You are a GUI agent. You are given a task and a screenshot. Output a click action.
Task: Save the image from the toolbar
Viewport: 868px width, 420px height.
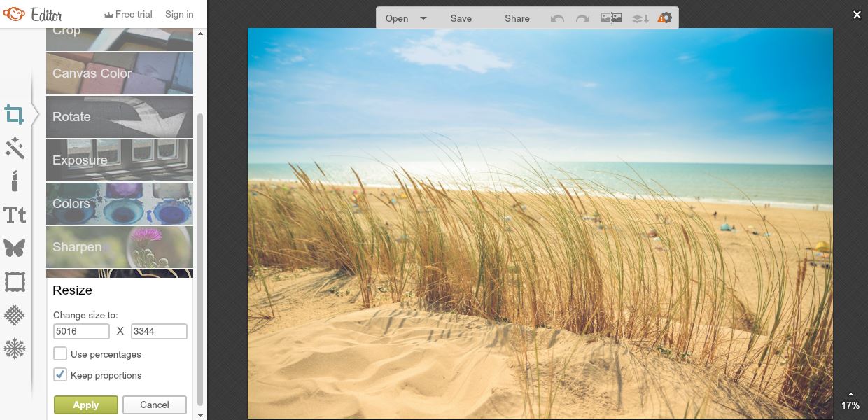coord(461,18)
